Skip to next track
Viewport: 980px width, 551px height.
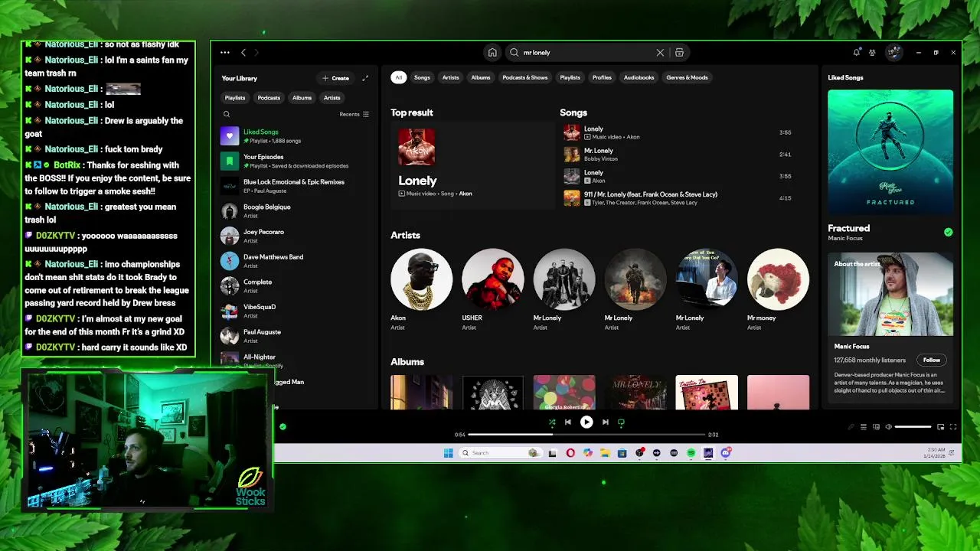pyautogui.click(x=605, y=422)
